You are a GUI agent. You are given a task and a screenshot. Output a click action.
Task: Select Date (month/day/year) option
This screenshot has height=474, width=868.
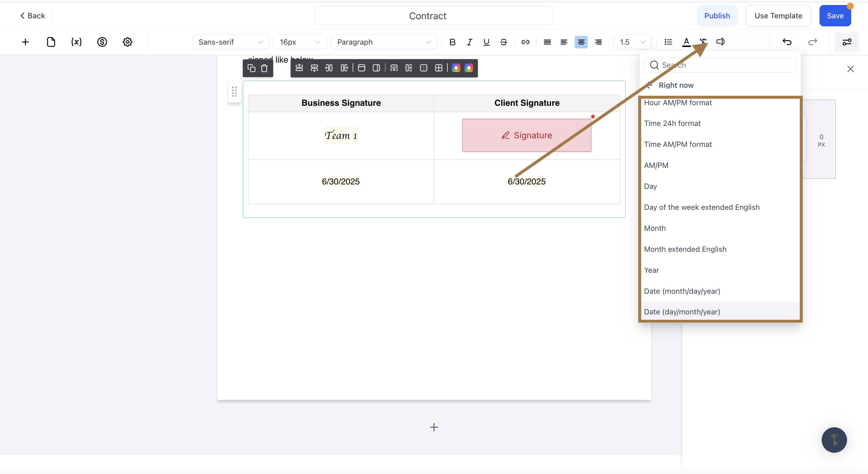click(682, 291)
